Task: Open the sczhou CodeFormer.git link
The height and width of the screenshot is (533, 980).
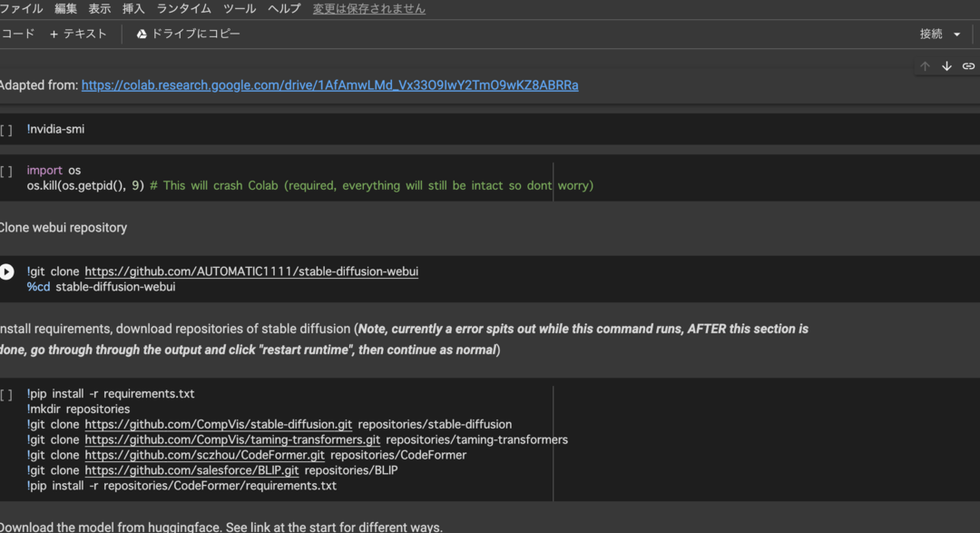Action: pos(204,455)
